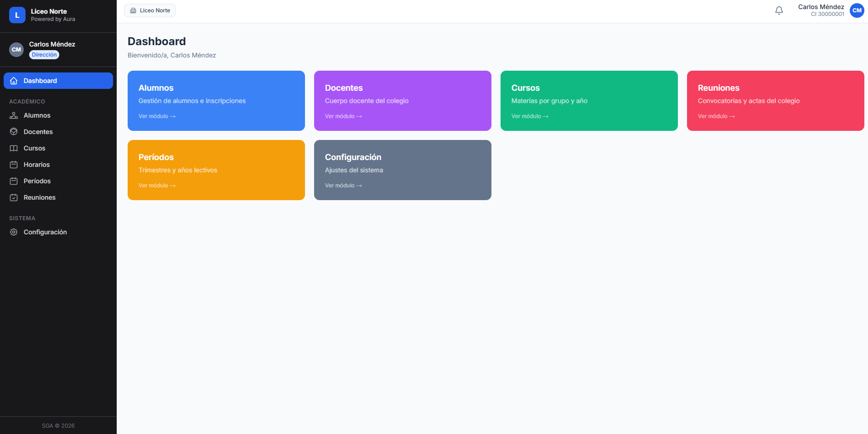Open the purple Docentes card title
Screen dimensions: 868x434
coord(344,88)
